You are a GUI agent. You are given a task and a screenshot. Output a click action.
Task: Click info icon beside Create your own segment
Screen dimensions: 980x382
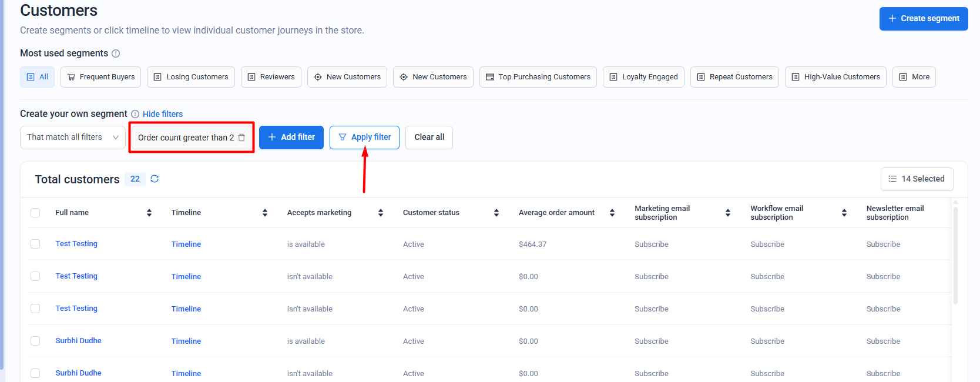[135, 114]
